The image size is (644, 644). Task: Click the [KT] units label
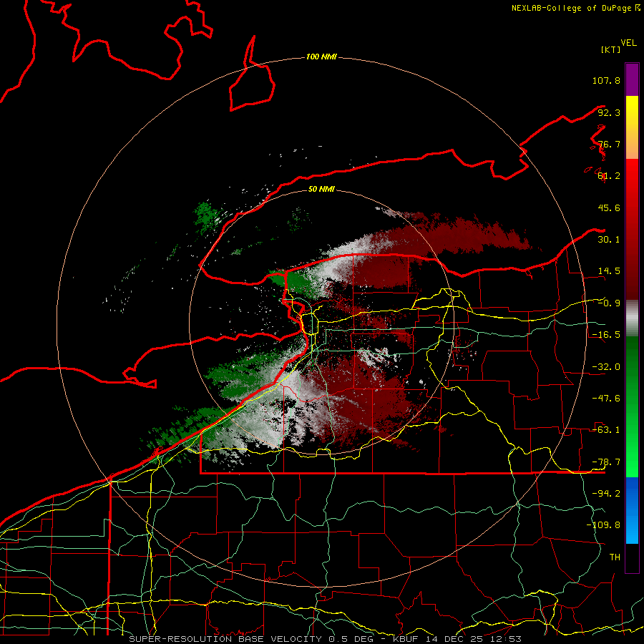pos(610,49)
